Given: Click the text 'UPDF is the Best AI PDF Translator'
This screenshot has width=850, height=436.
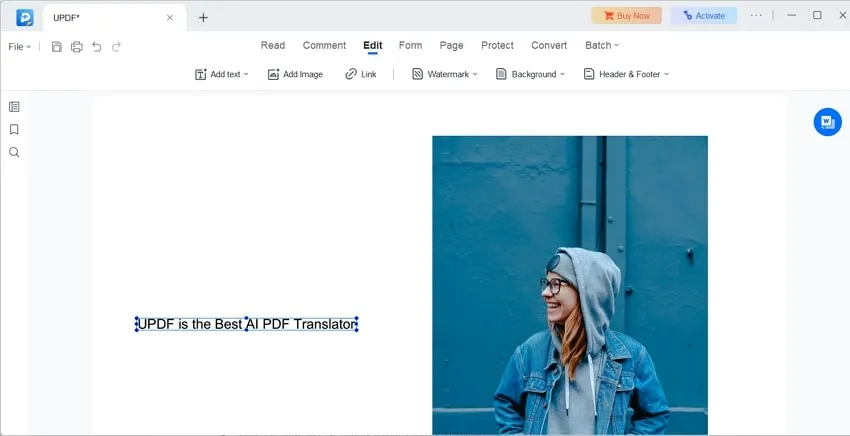Looking at the screenshot, I should 247,324.
